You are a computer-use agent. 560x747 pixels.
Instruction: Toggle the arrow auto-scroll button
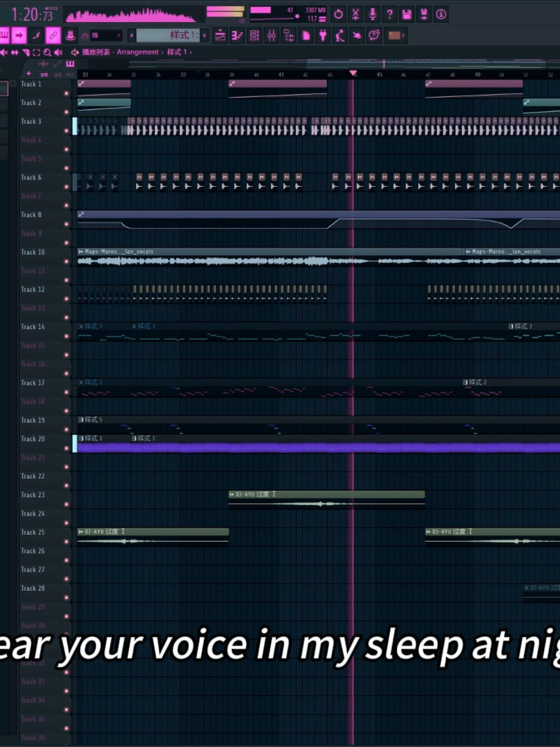pos(19,35)
